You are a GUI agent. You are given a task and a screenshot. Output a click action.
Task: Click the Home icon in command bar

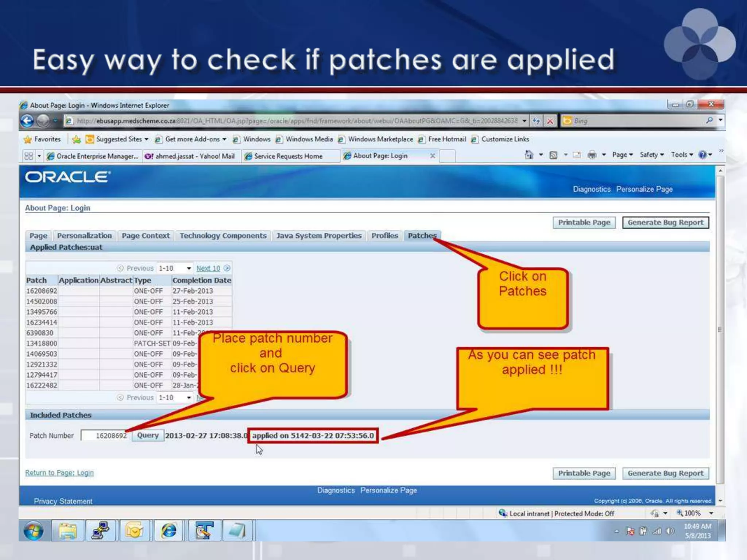[529, 155]
